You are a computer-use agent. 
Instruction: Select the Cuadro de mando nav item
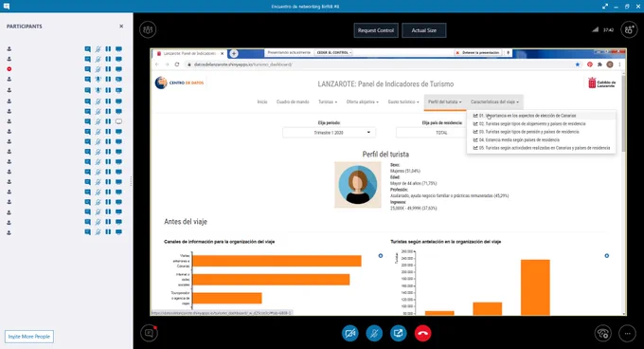click(293, 101)
